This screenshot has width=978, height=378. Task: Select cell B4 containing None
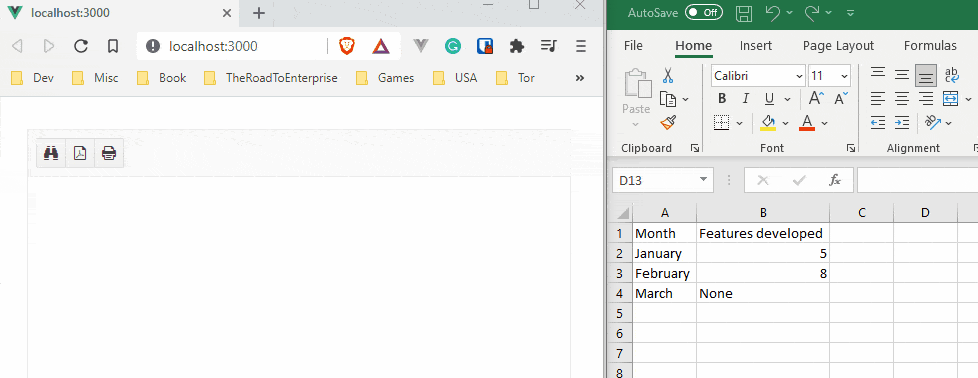click(763, 293)
